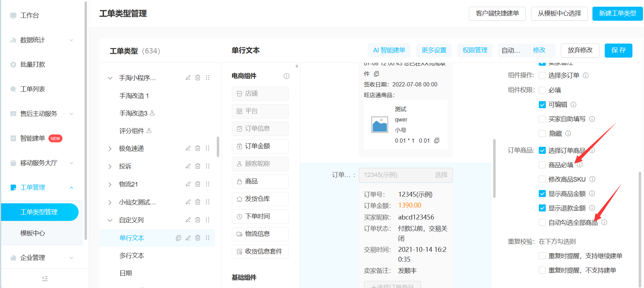Check the 必填 option
This screenshot has height=288, width=644.
pyautogui.click(x=542, y=90)
